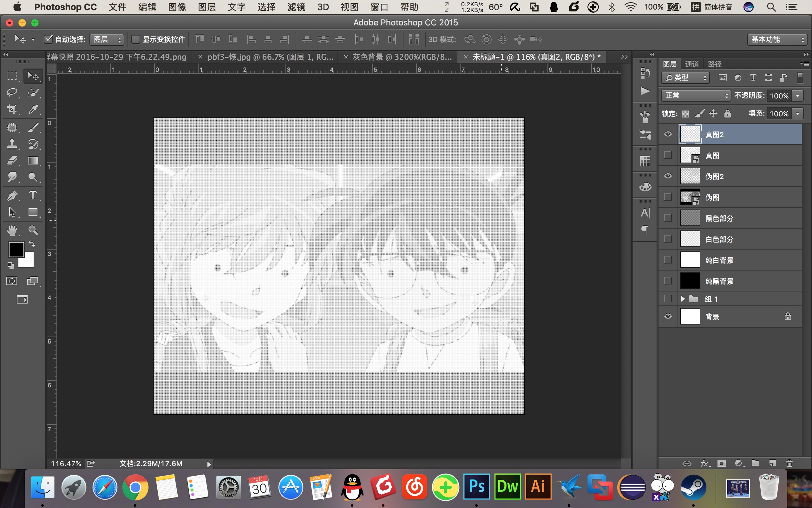The width and height of the screenshot is (812, 508).
Task: Select the Horizontal Type tool
Action: 33,196
